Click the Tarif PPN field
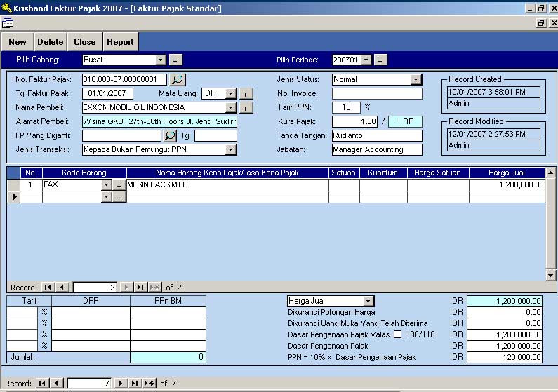 (346, 107)
